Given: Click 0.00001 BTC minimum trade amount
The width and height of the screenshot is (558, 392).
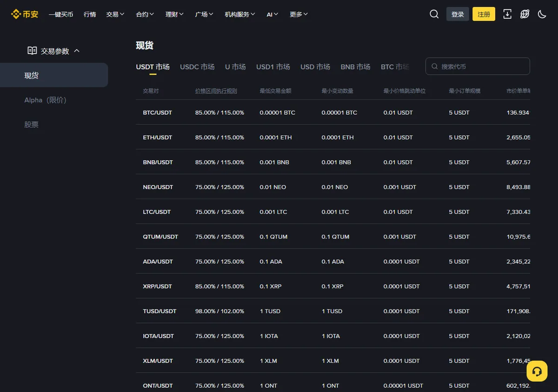Looking at the screenshot, I should click(x=278, y=112).
